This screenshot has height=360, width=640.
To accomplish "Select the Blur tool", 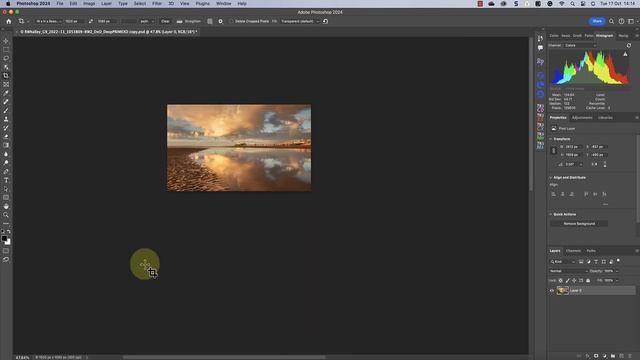I will (6, 154).
